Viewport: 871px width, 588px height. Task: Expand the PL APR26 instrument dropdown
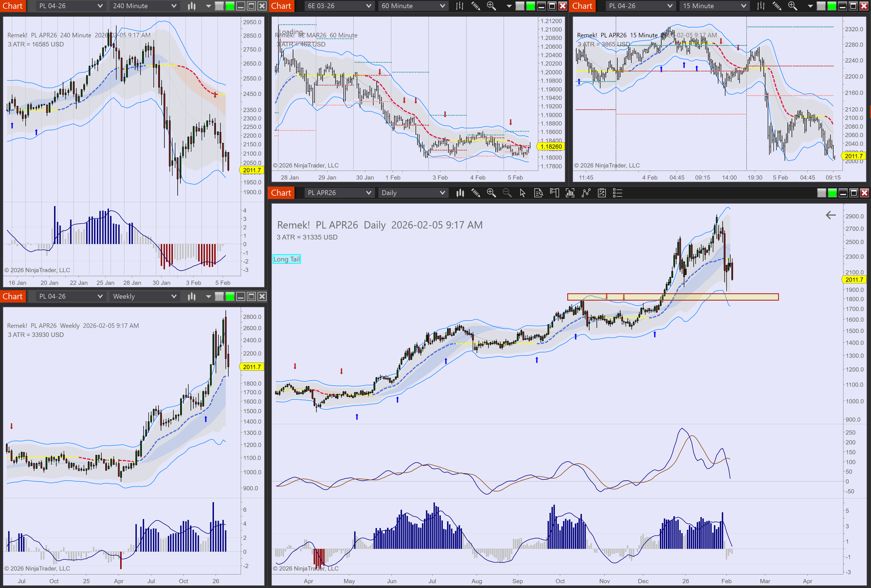(x=339, y=193)
